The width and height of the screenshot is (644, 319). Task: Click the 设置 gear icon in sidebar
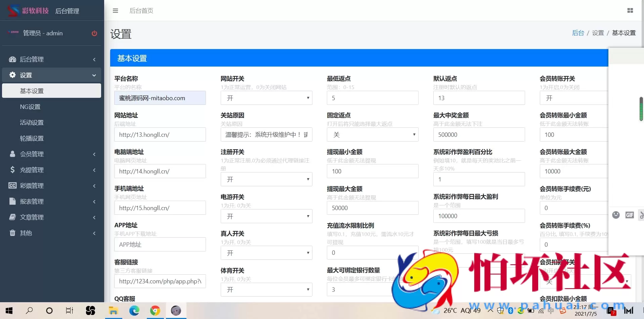click(x=12, y=75)
